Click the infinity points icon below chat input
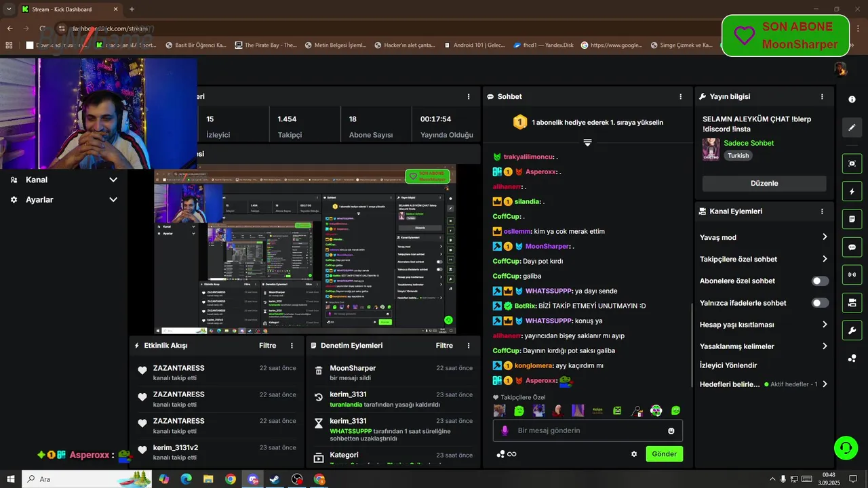 (x=507, y=454)
